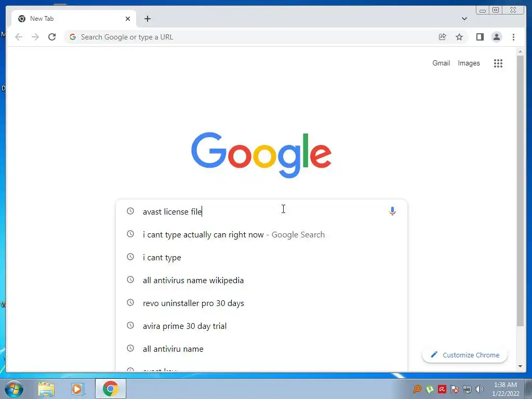The height and width of the screenshot is (399, 532).
Task: Open the Google apps grid icon
Action: point(498,63)
